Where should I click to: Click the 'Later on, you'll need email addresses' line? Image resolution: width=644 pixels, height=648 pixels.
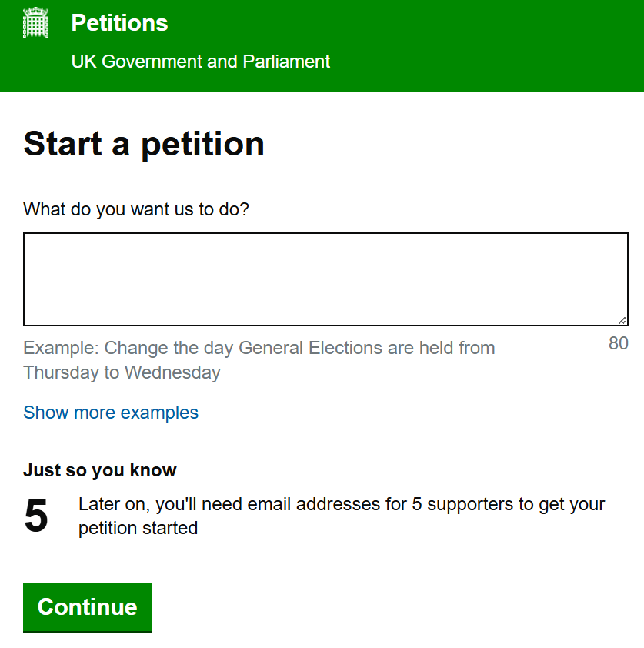point(342,505)
